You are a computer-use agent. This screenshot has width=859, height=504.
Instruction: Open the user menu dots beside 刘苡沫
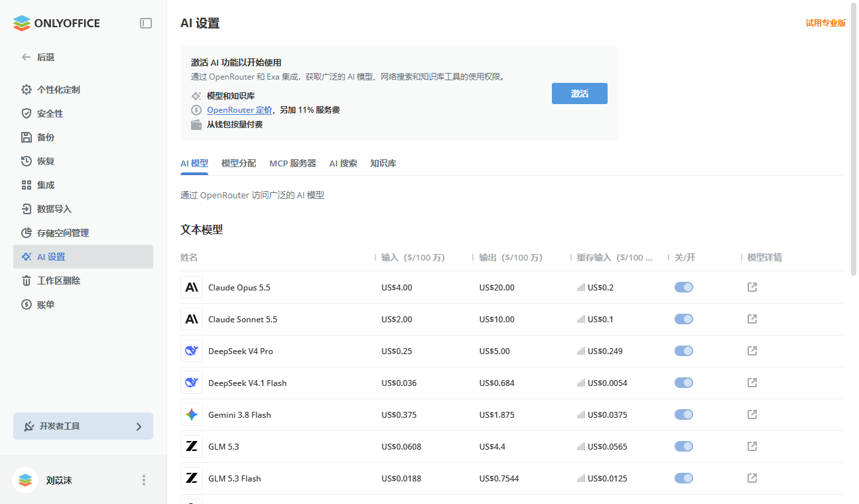[144, 480]
